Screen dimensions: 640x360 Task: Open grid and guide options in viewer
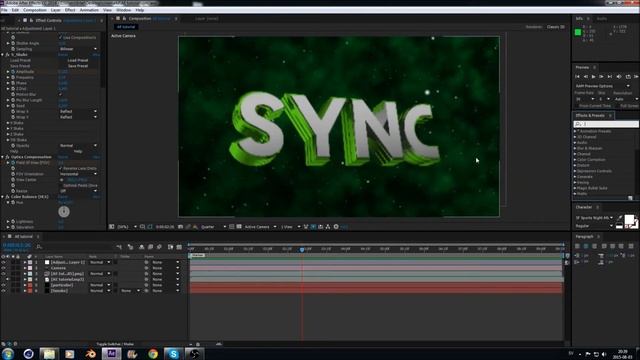[142, 227]
